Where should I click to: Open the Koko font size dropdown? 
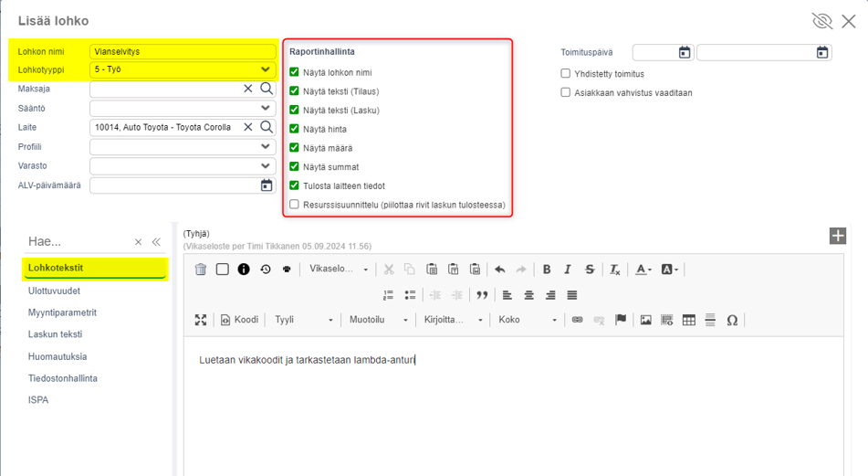point(527,320)
